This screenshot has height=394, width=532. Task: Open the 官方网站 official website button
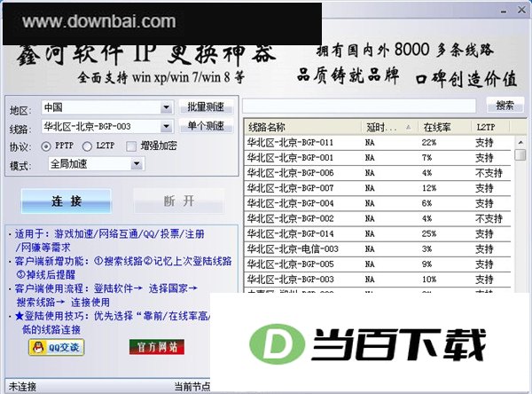click(x=157, y=347)
